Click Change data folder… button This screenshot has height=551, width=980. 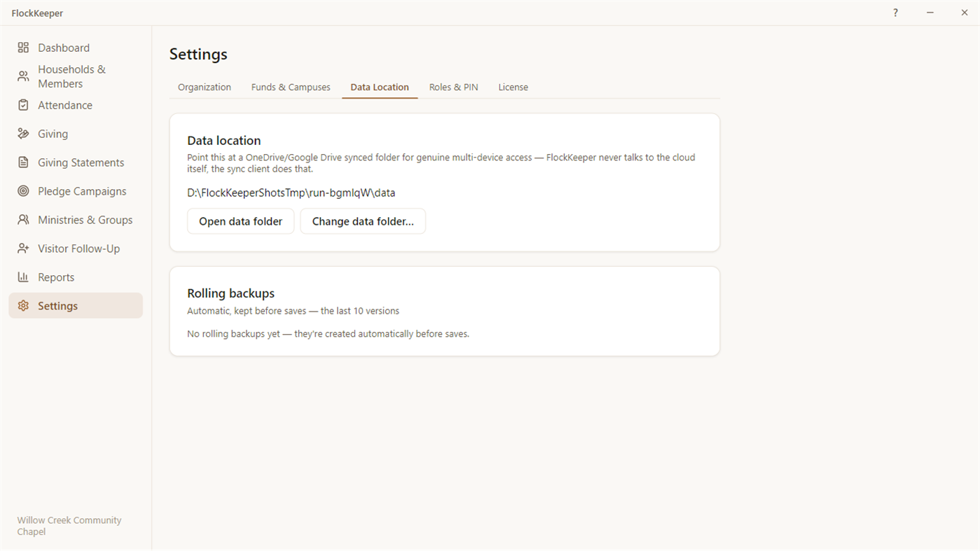pyautogui.click(x=363, y=221)
